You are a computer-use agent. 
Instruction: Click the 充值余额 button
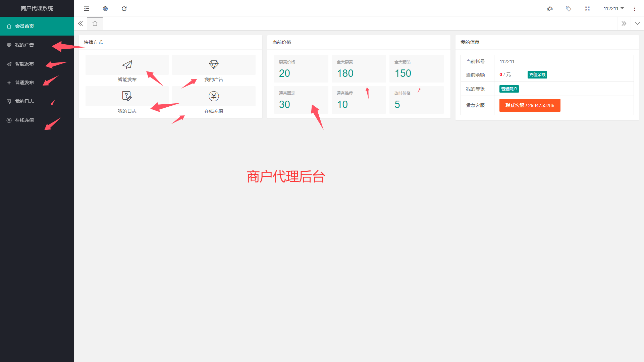[537, 75]
